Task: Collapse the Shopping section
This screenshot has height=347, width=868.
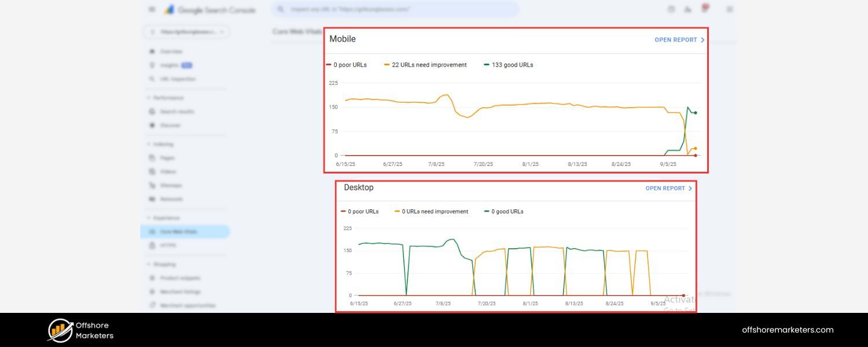Action: (x=163, y=264)
